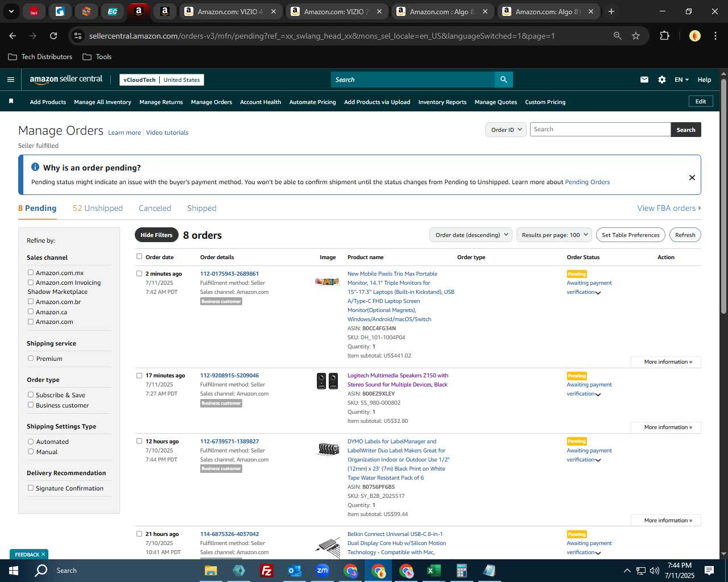
Task: Check the Amazon.com.mx sales channel filter
Action: coord(31,273)
